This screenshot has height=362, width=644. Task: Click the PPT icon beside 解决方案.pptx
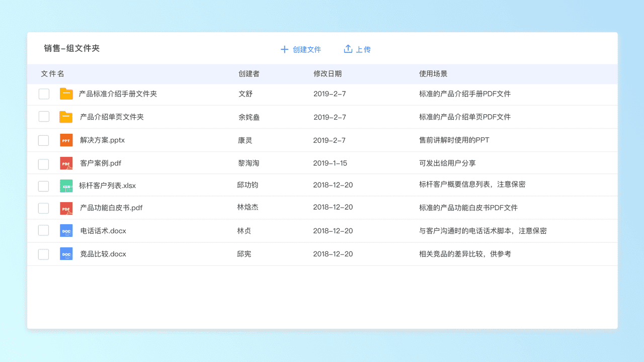coord(66,140)
